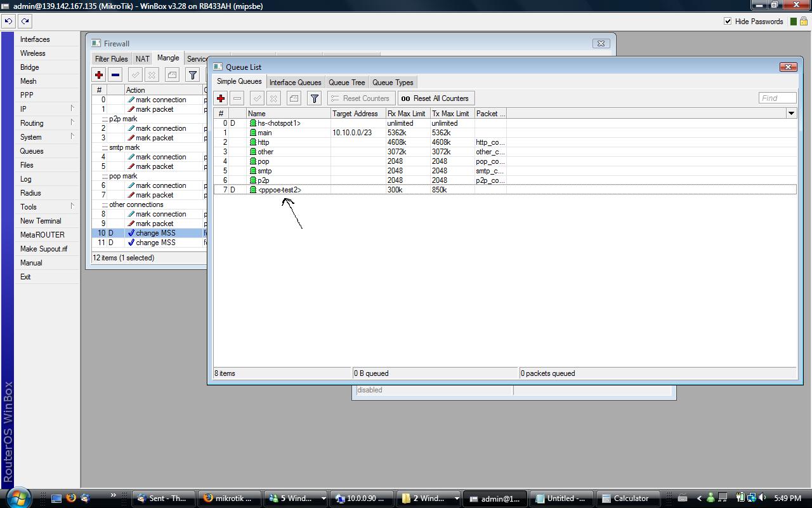Add a new mangle rule
This screenshot has width=812, height=508.
[99, 75]
